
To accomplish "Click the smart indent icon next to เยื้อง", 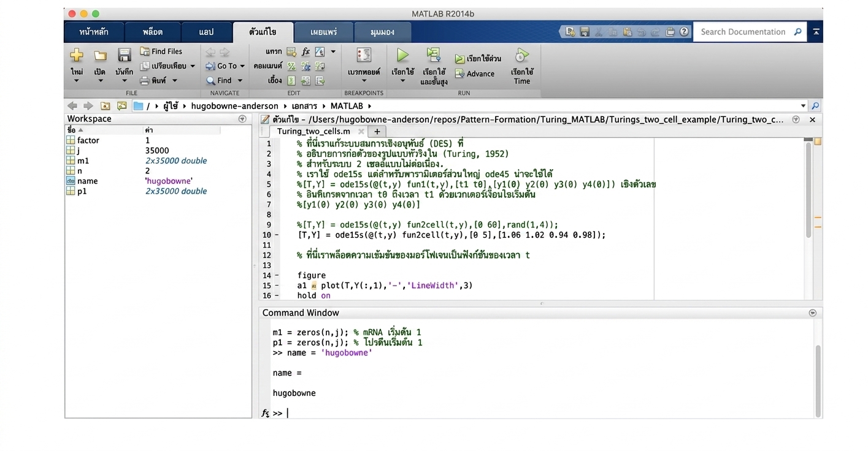I will click(291, 80).
